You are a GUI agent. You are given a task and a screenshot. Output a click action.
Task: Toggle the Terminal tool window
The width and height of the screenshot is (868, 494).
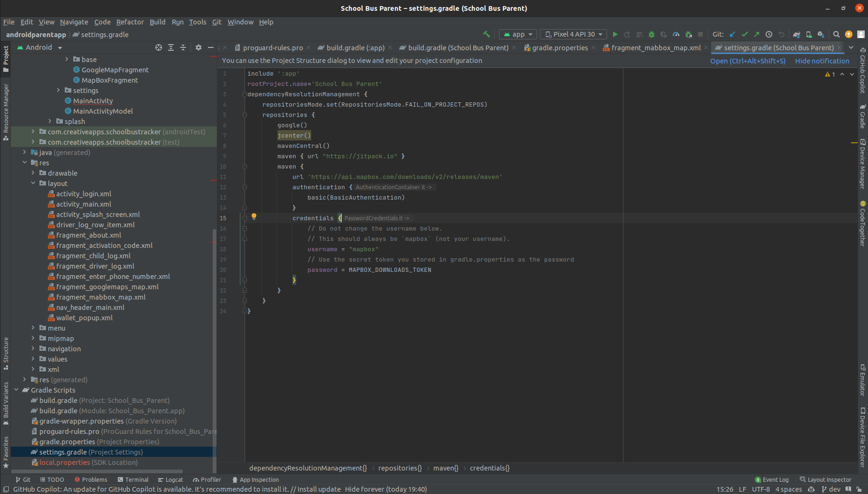tap(133, 479)
